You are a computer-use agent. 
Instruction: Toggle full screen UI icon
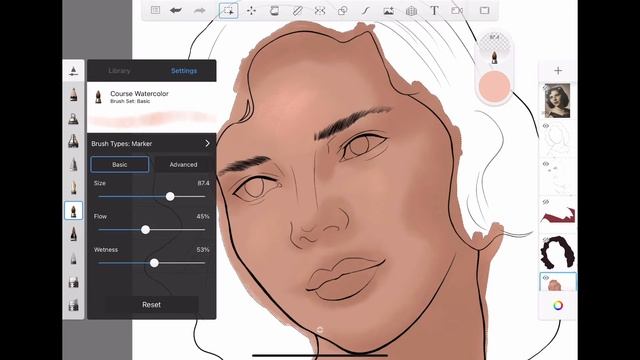(484, 11)
